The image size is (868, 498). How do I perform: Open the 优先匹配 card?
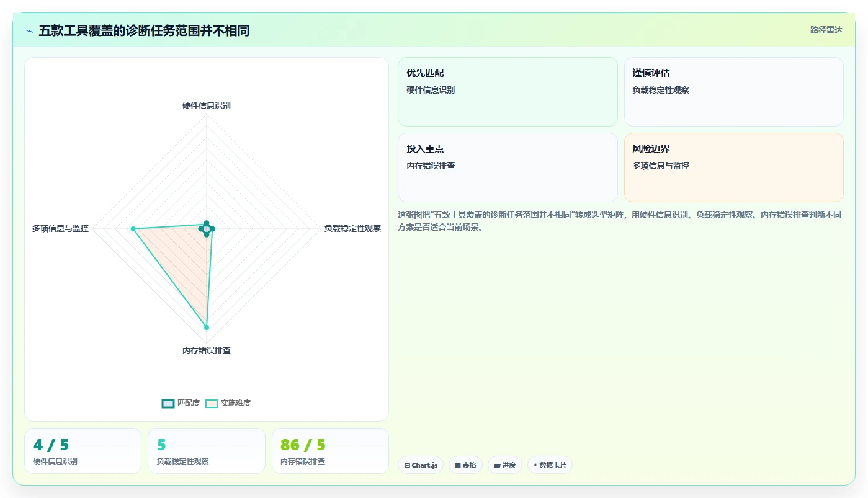pos(508,92)
